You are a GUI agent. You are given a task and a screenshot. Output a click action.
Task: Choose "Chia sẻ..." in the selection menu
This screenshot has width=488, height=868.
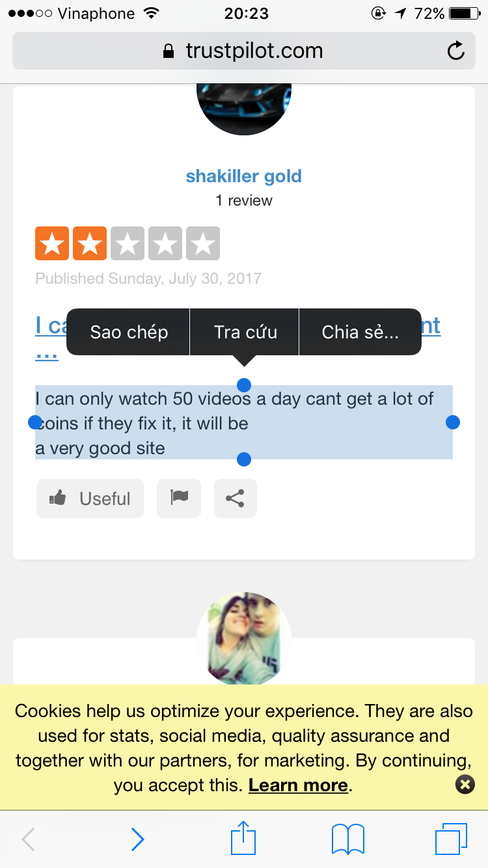click(360, 332)
